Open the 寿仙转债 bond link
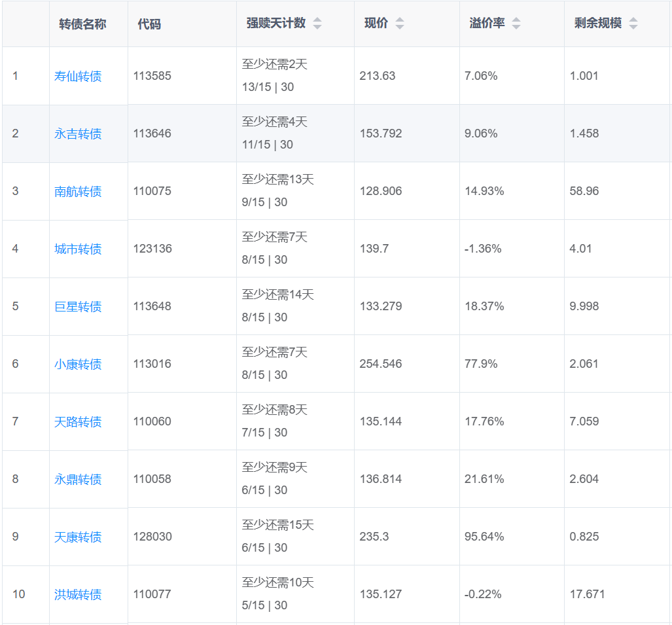The image size is (672, 625). [x=78, y=77]
